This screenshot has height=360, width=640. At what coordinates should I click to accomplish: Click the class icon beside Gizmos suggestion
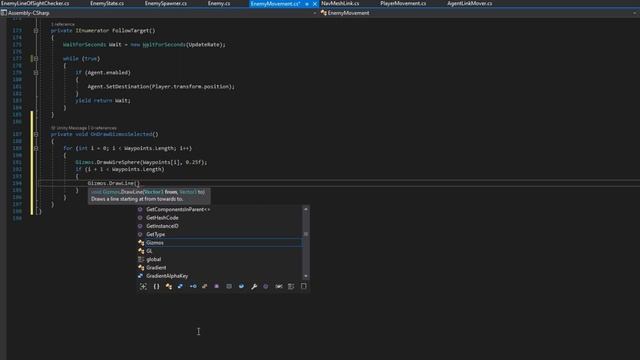click(x=141, y=243)
